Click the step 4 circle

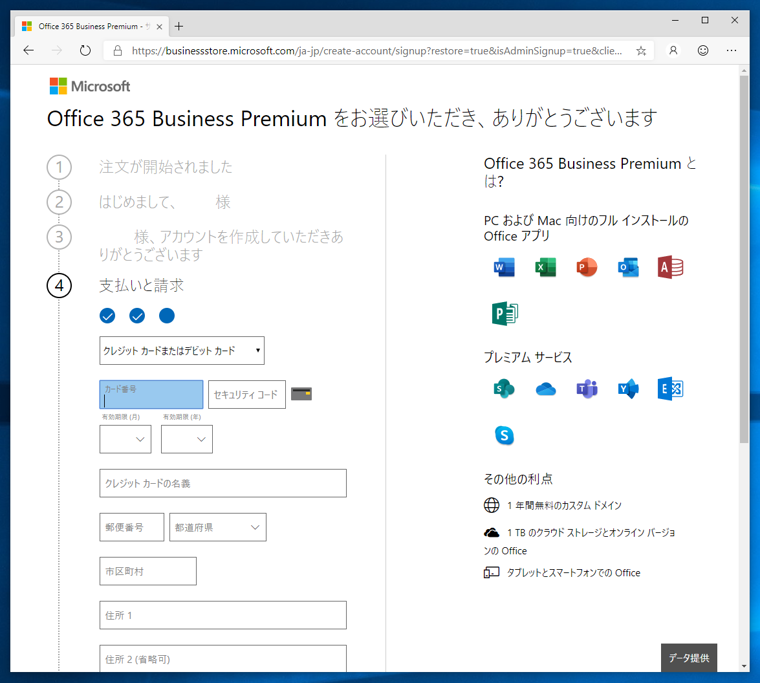coord(59,286)
